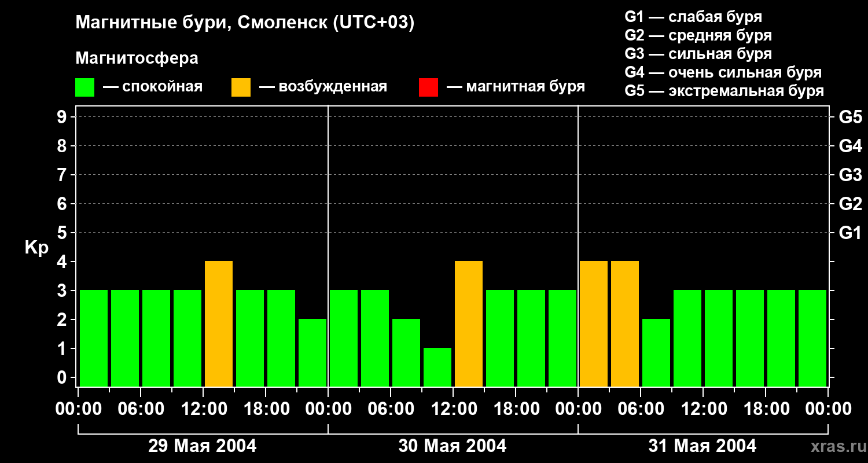Screen dimensions: 868x463
Task: Click the '— возбужденная' legend label
Action: (323, 87)
